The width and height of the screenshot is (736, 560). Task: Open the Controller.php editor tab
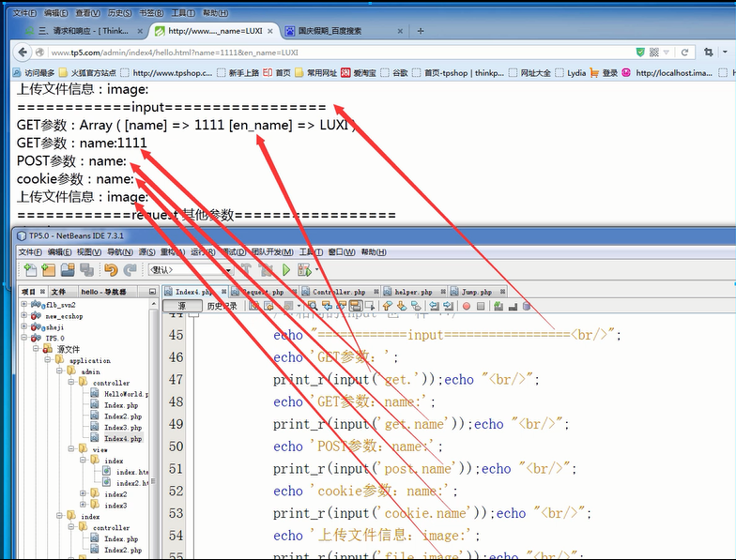(338, 292)
